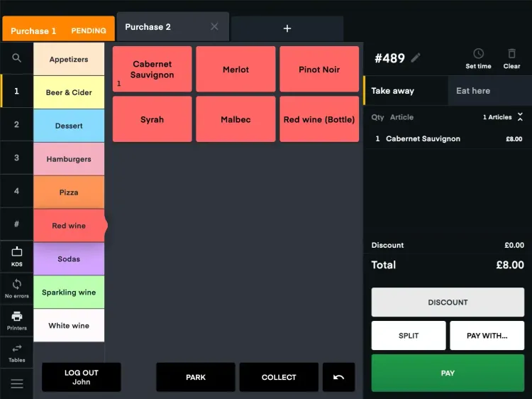Open the Sodas category
Viewport: 532px width, 399px height.
coord(69,258)
